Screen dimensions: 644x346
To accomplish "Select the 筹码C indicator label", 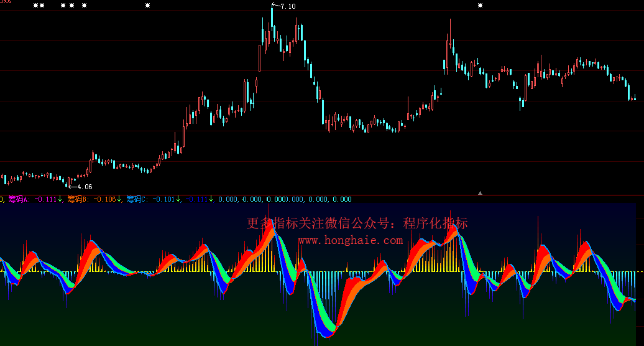I will point(136,199).
